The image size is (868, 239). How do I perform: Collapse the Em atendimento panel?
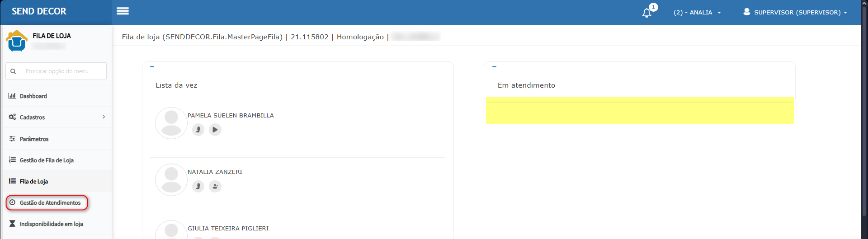(494, 66)
